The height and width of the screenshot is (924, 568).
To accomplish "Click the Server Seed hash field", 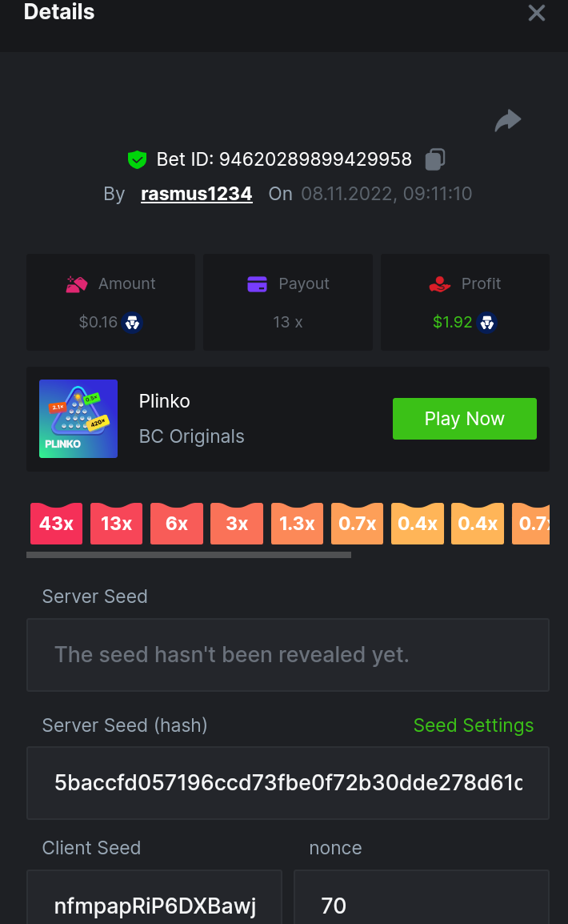I will (288, 783).
